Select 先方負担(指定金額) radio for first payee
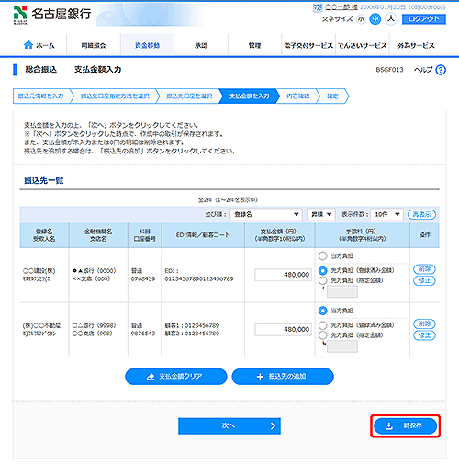459x476 pixels. (x=323, y=280)
